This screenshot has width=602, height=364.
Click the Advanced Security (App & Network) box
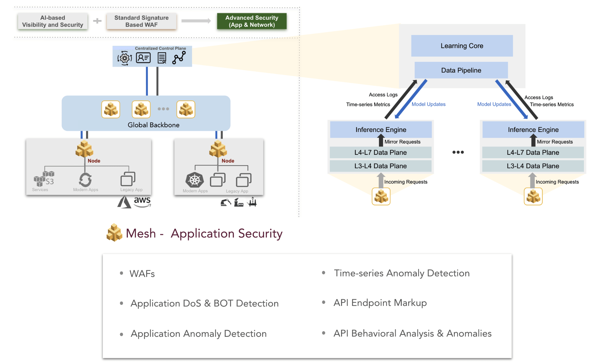coord(251,21)
